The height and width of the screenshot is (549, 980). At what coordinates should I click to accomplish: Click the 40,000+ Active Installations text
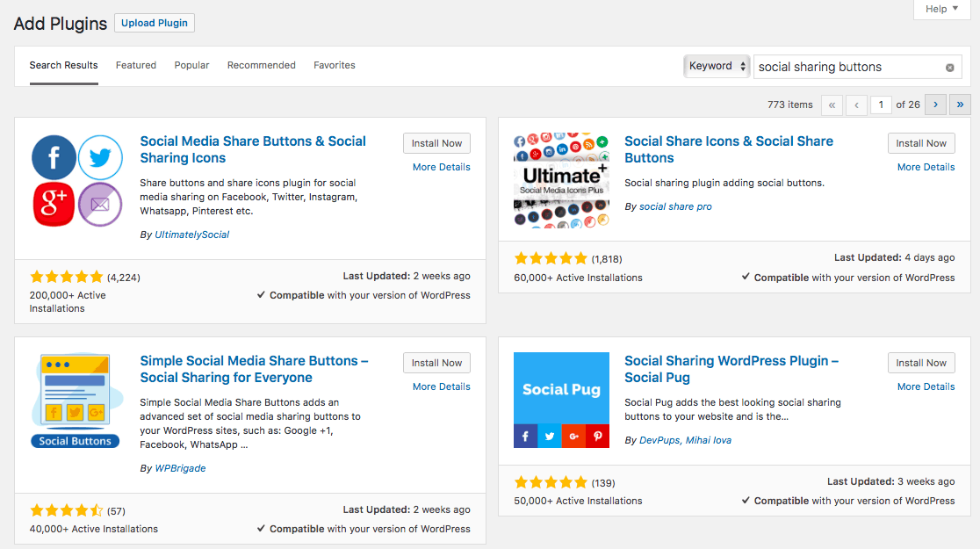click(x=94, y=529)
